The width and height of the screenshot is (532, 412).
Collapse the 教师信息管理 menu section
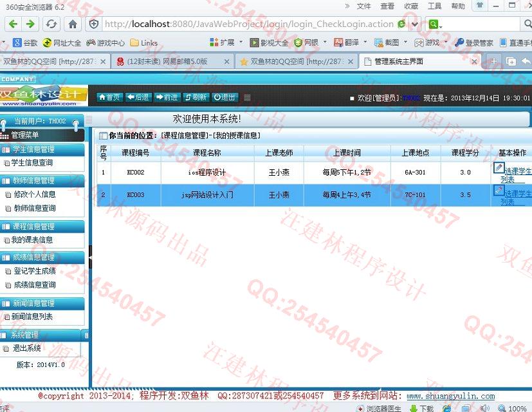(x=42, y=181)
